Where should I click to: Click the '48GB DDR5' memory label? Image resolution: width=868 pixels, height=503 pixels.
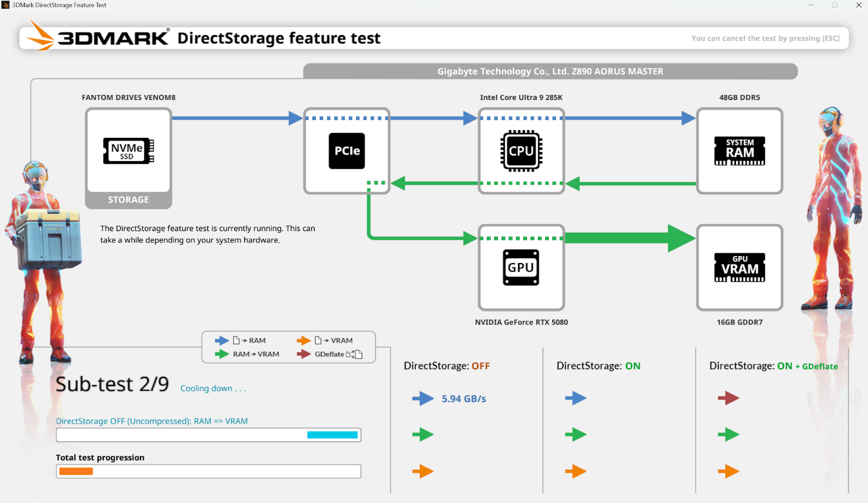coord(739,98)
